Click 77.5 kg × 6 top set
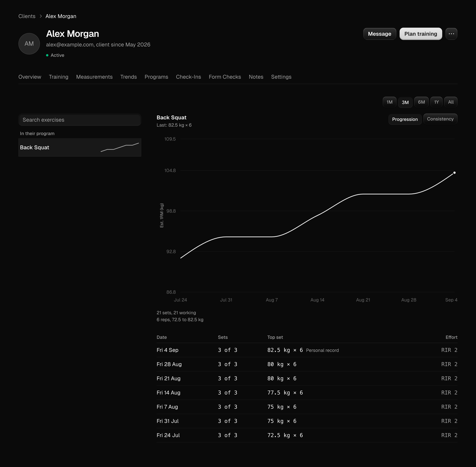Image resolution: width=476 pixels, height=467 pixels. (285, 393)
